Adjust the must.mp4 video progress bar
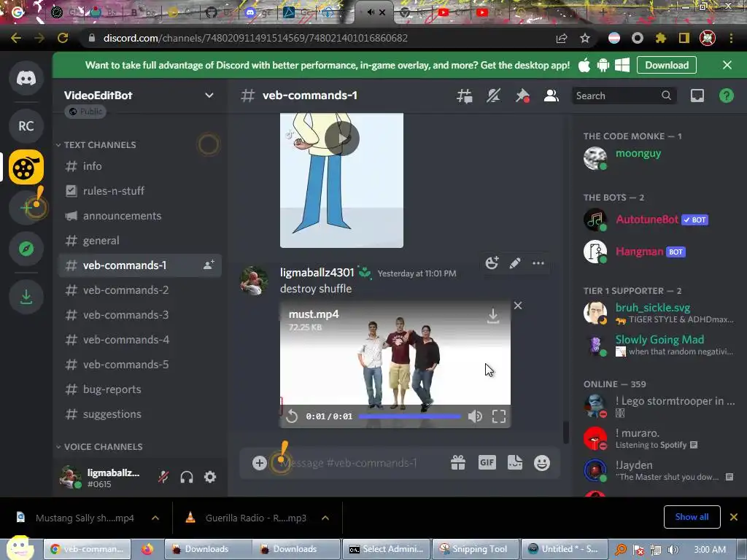 pyautogui.click(x=410, y=416)
